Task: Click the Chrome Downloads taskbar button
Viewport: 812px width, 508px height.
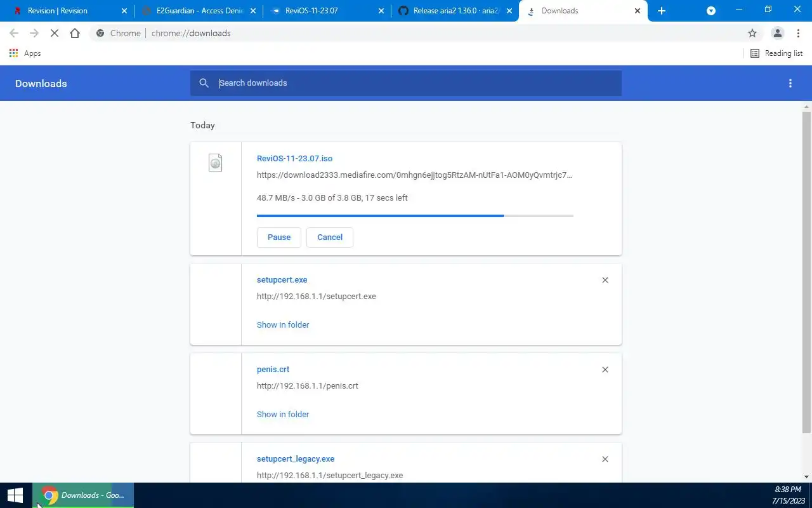Action: tap(83, 495)
